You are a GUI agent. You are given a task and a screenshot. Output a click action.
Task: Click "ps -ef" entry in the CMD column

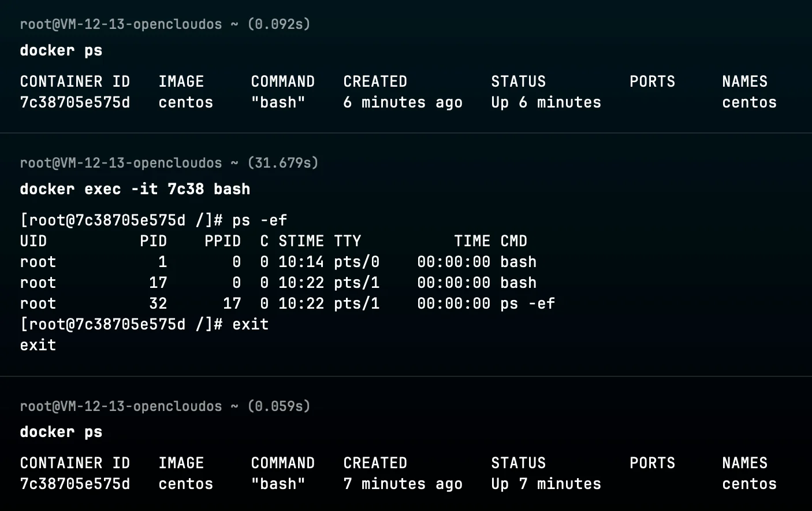pyautogui.click(x=527, y=303)
